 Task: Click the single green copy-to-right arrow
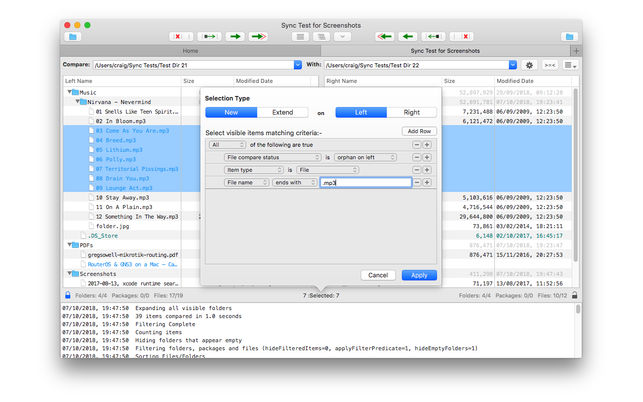(235, 37)
